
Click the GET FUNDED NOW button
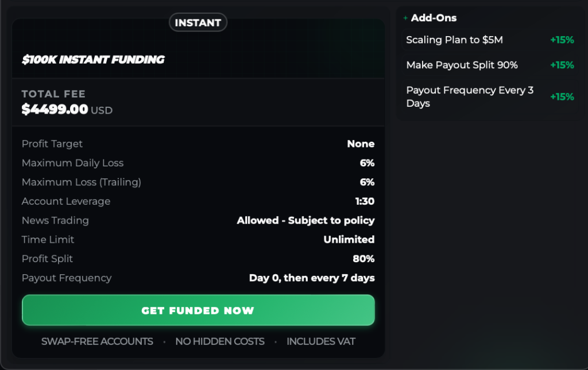tap(198, 310)
